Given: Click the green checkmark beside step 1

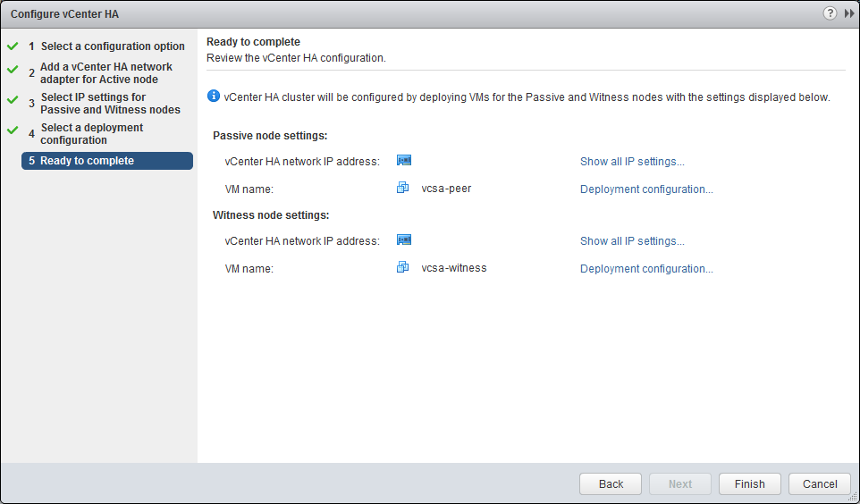Looking at the screenshot, I should tap(13, 46).
